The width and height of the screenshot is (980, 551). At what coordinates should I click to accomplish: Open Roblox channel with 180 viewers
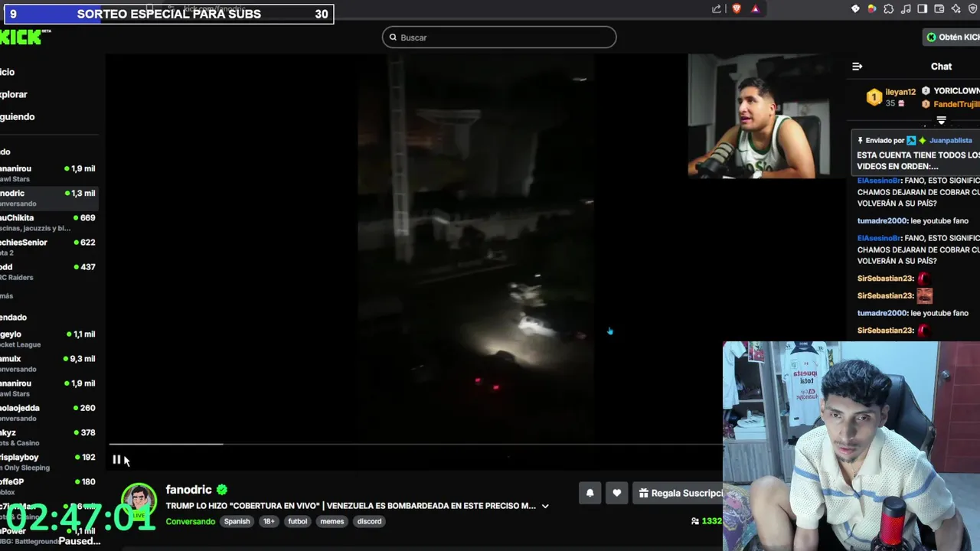49,485
